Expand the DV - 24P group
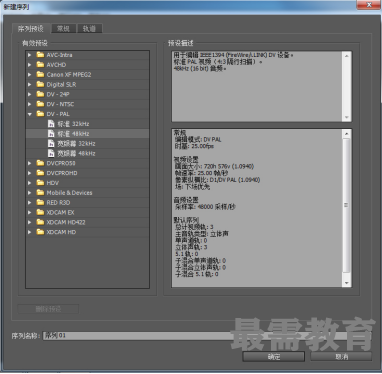382x374 pixels. [30, 94]
